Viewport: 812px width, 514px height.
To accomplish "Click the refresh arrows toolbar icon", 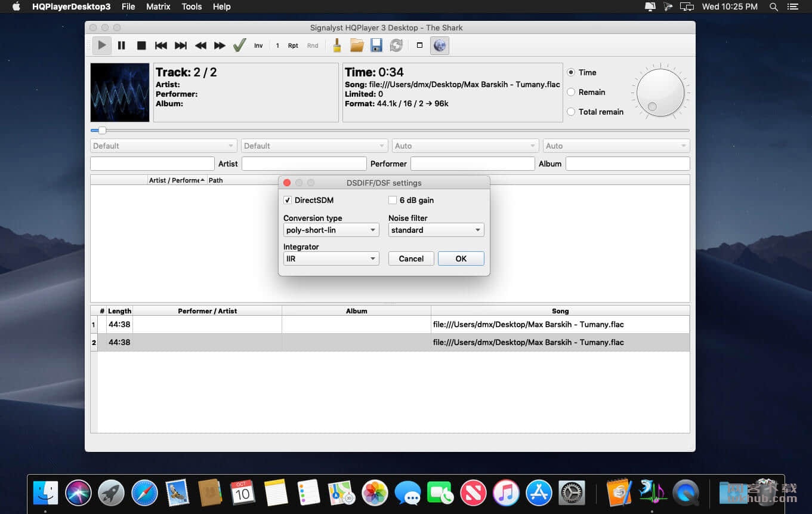I will (396, 45).
